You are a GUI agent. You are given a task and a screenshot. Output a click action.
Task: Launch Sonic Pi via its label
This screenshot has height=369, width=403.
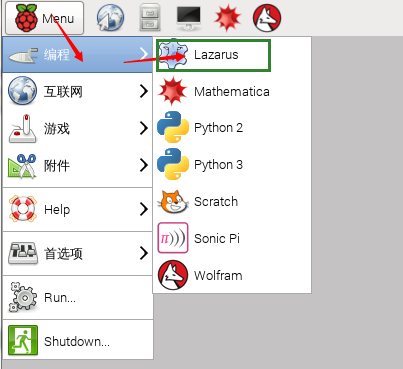pyautogui.click(x=217, y=239)
